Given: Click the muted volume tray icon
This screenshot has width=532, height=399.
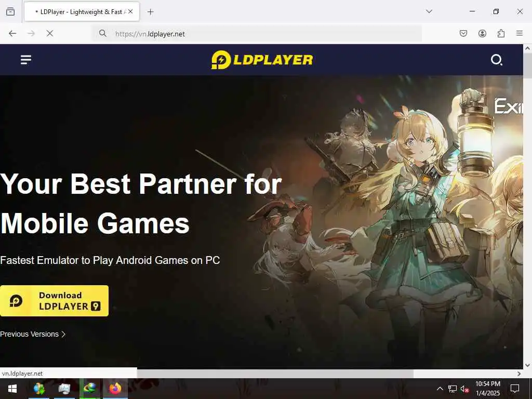Looking at the screenshot, I should coord(464,389).
